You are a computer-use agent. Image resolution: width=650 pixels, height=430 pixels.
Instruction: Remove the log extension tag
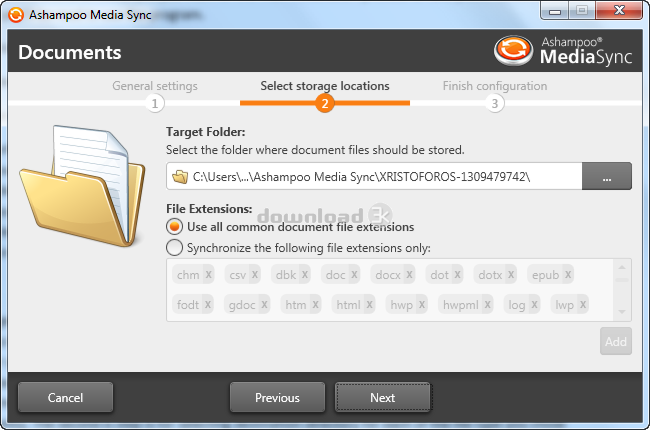(x=533, y=305)
